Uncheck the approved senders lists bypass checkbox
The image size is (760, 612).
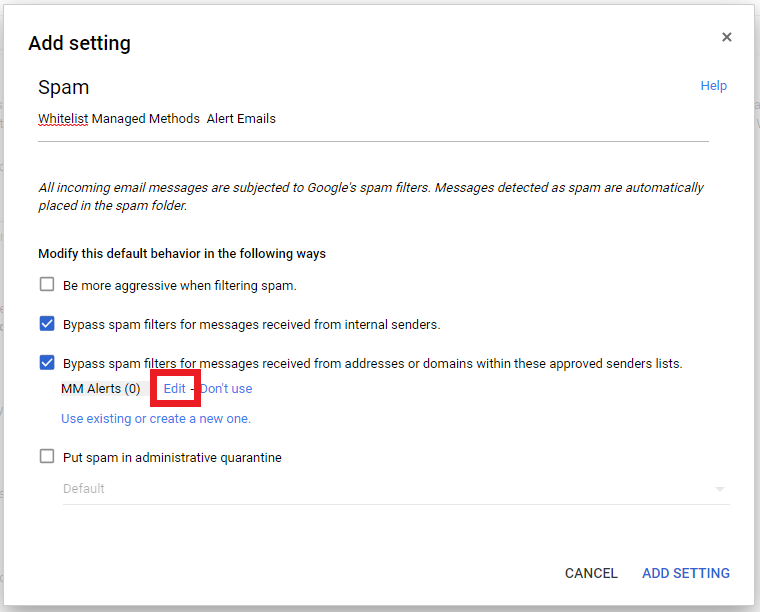[47, 363]
